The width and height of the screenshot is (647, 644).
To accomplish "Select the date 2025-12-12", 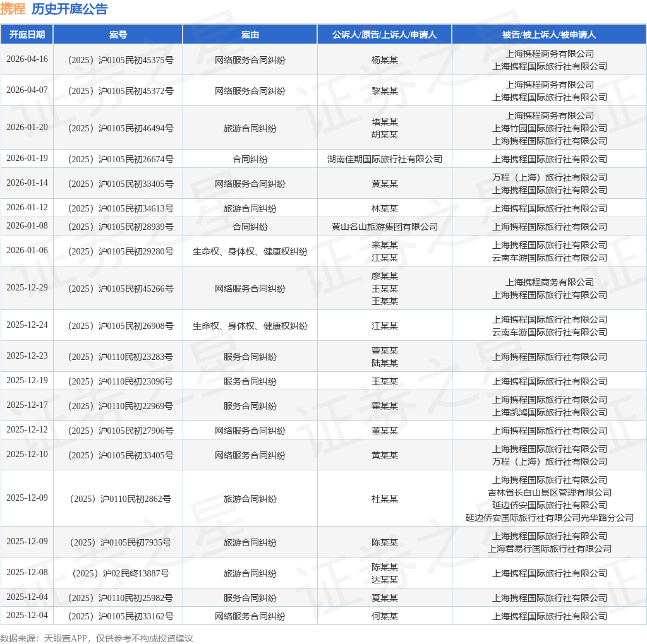I will point(27,429).
